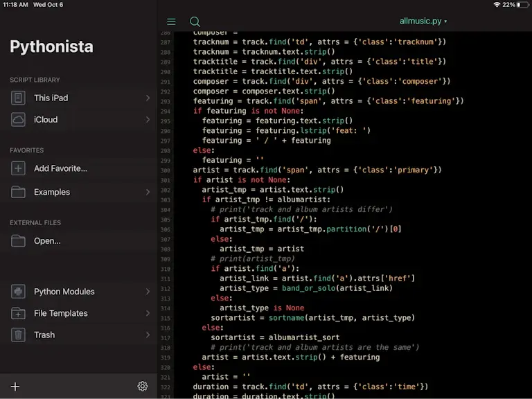Expand Trash chevron

(148, 335)
